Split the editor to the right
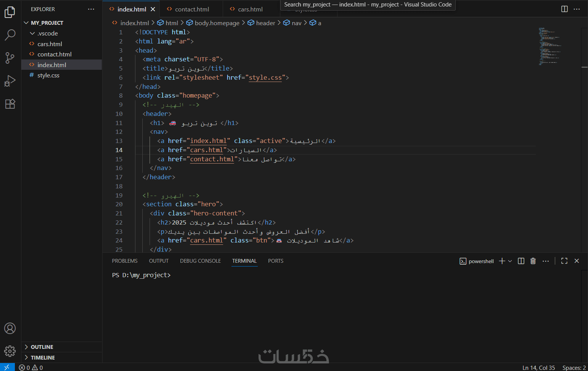 564,9
